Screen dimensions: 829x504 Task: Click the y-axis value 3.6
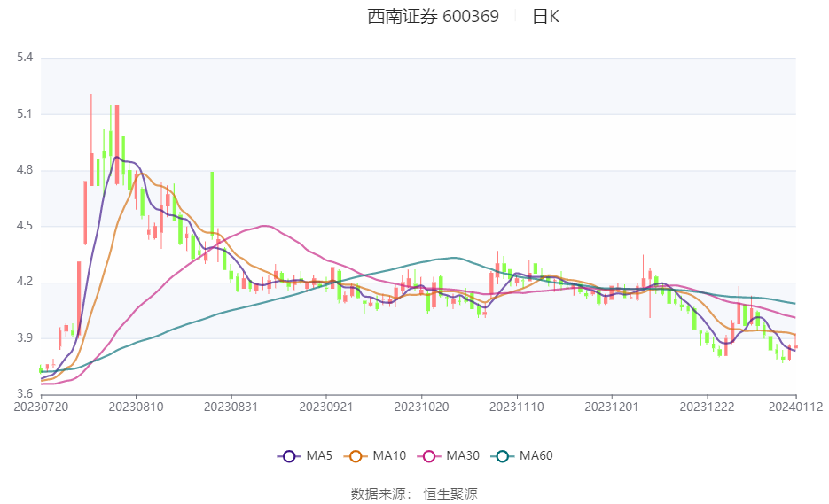25,393
